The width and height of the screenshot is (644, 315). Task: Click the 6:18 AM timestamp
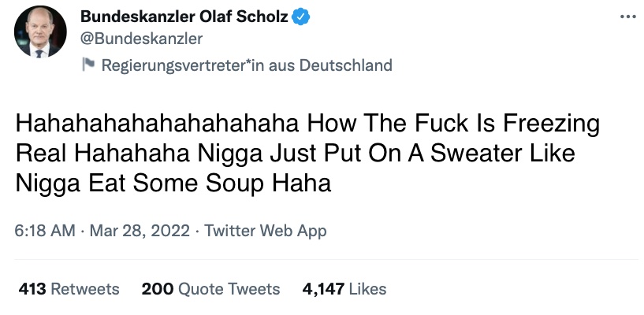pyautogui.click(x=45, y=232)
